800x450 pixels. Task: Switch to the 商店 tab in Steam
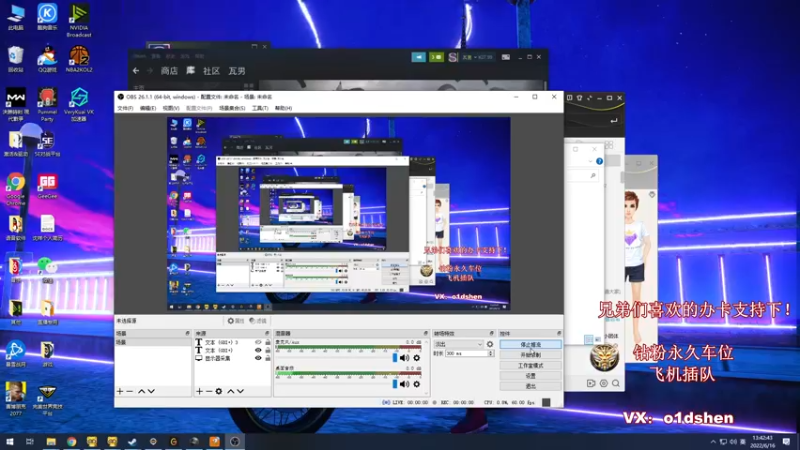169,71
